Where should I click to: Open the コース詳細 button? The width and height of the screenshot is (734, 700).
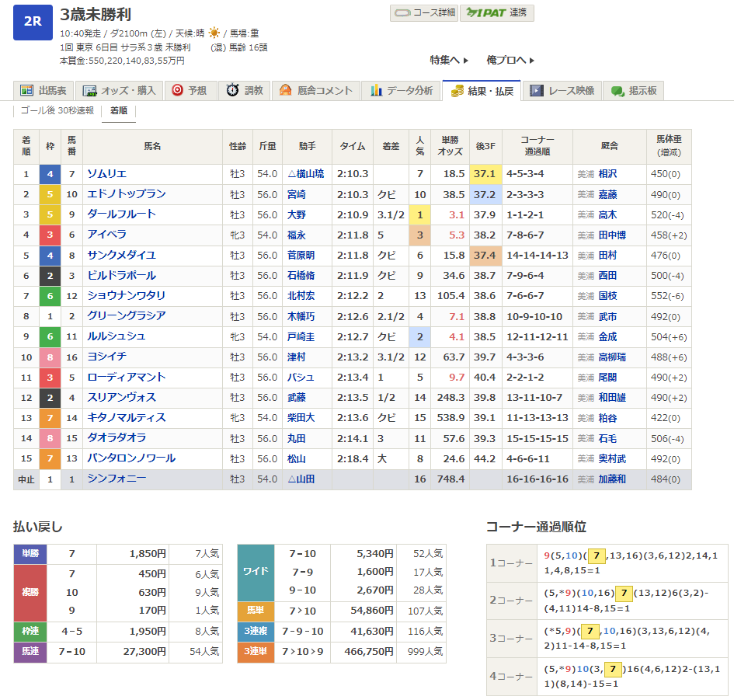pyautogui.click(x=423, y=13)
